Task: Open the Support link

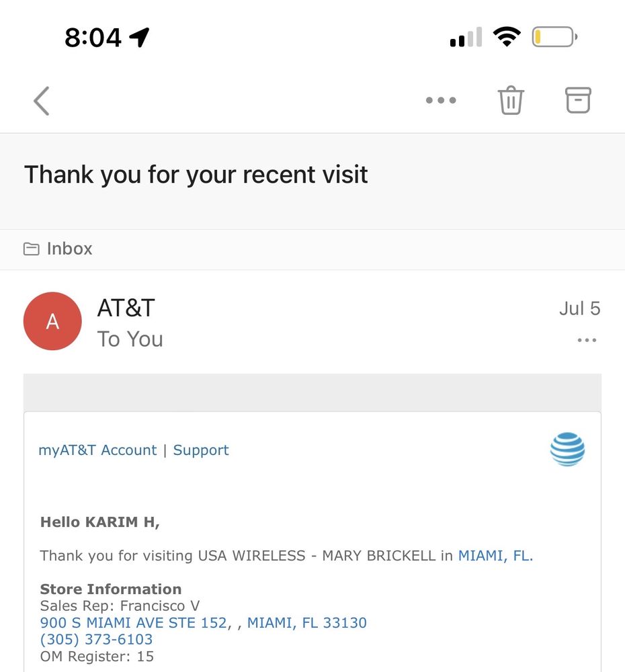Action: [x=201, y=450]
